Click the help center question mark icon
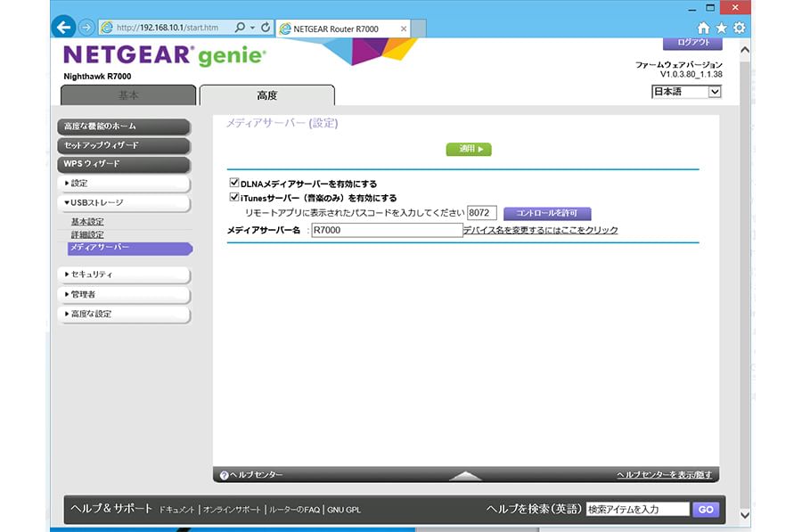The width and height of the screenshot is (802, 532). click(225, 476)
